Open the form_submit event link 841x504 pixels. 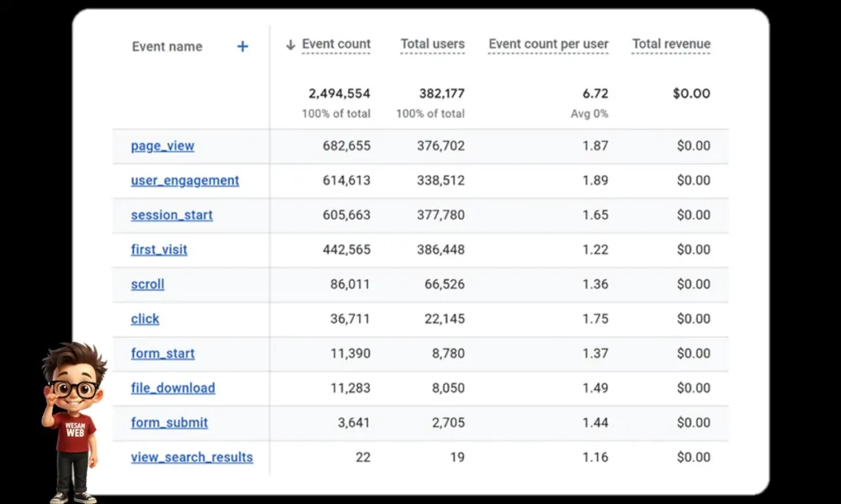tap(169, 423)
